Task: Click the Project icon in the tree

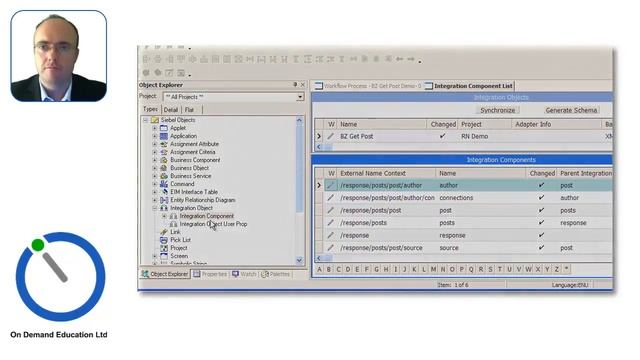Action: click(164, 248)
